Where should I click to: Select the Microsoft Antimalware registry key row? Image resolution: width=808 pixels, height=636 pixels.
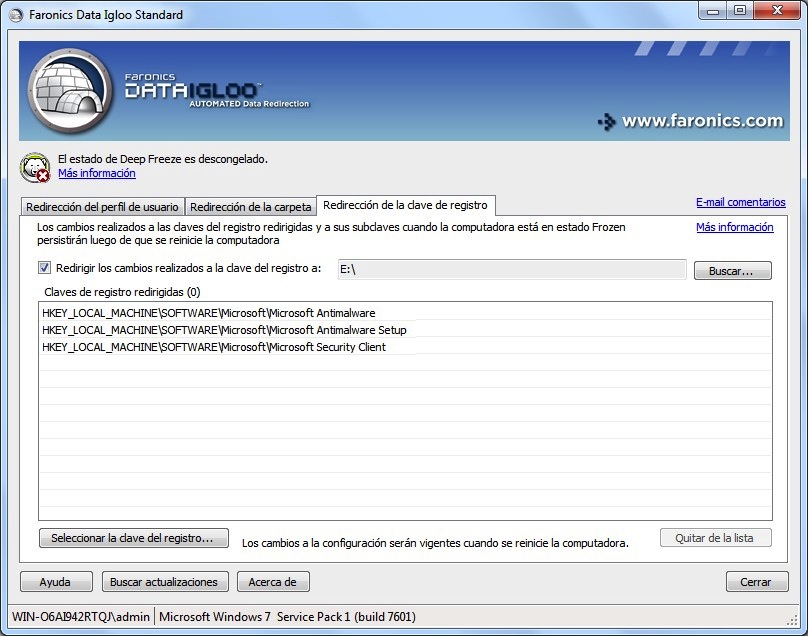pyautogui.click(x=405, y=313)
